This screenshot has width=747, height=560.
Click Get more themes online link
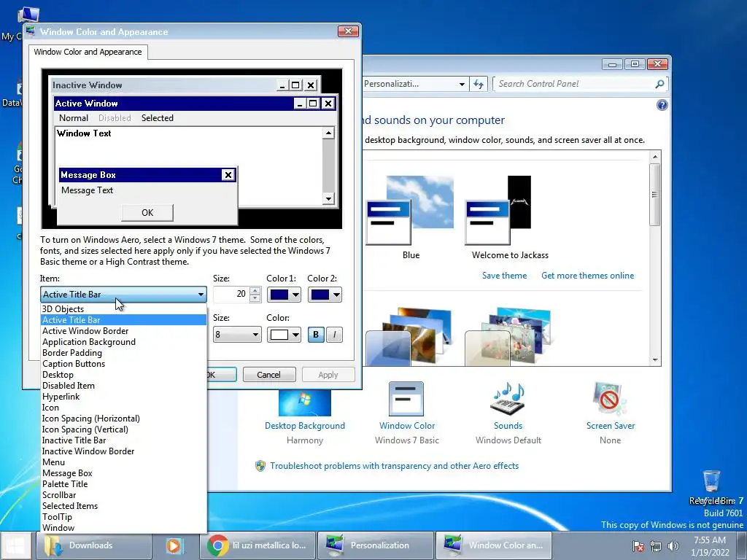coord(587,276)
